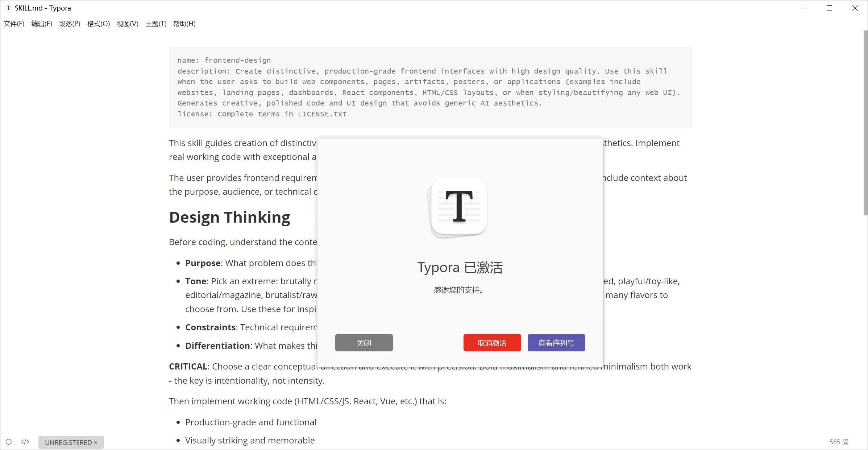Click the purple 查看序列号 button
The width and height of the screenshot is (868, 450).
coord(556,343)
